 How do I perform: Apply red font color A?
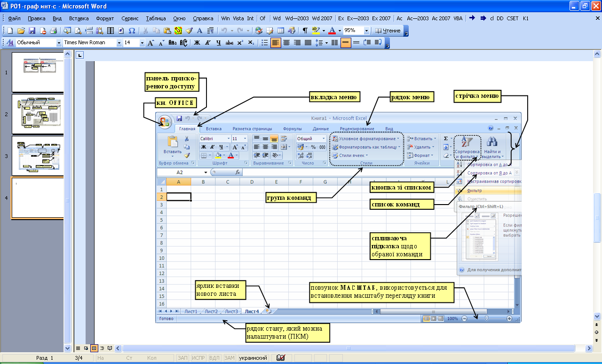coord(332,31)
